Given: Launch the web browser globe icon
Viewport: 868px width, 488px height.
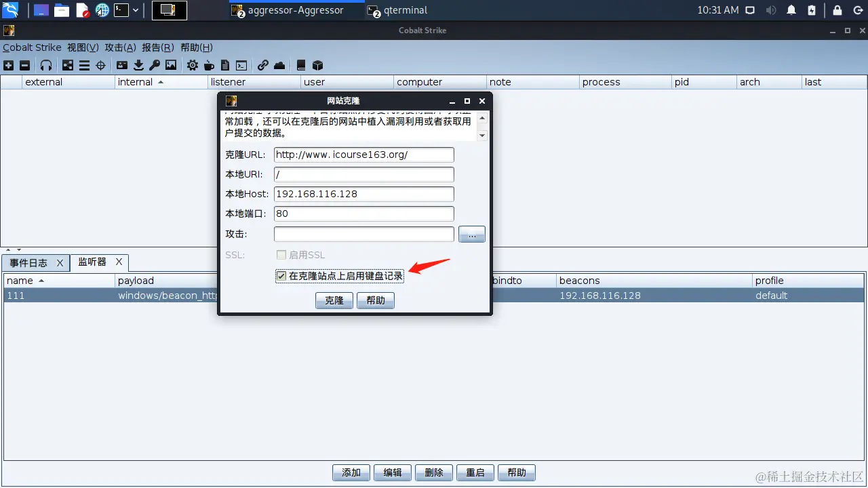Looking at the screenshot, I should click(x=102, y=10).
